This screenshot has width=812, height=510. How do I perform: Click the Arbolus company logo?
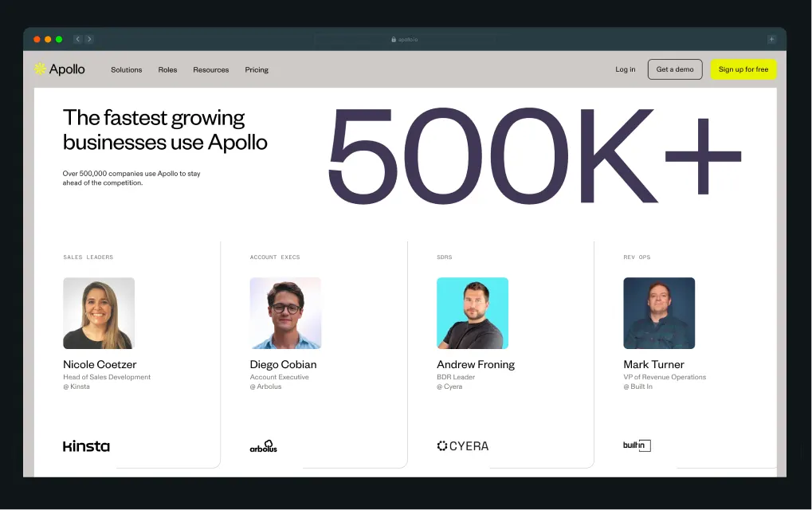[263, 445]
